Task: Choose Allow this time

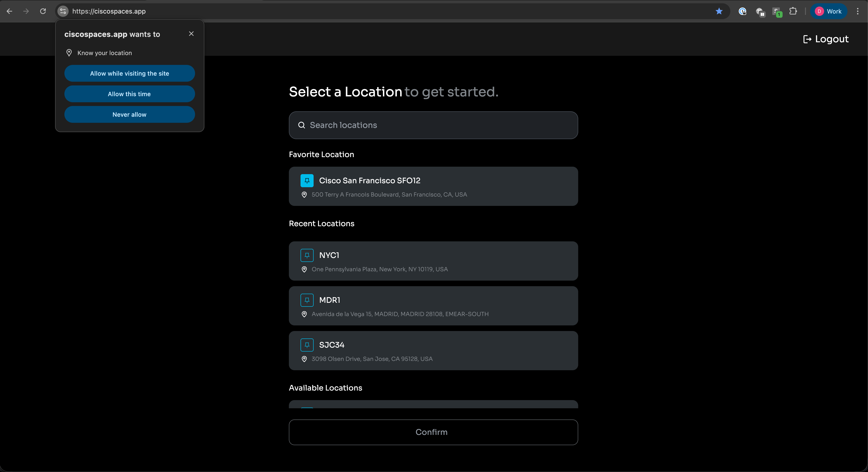Action: click(129, 94)
